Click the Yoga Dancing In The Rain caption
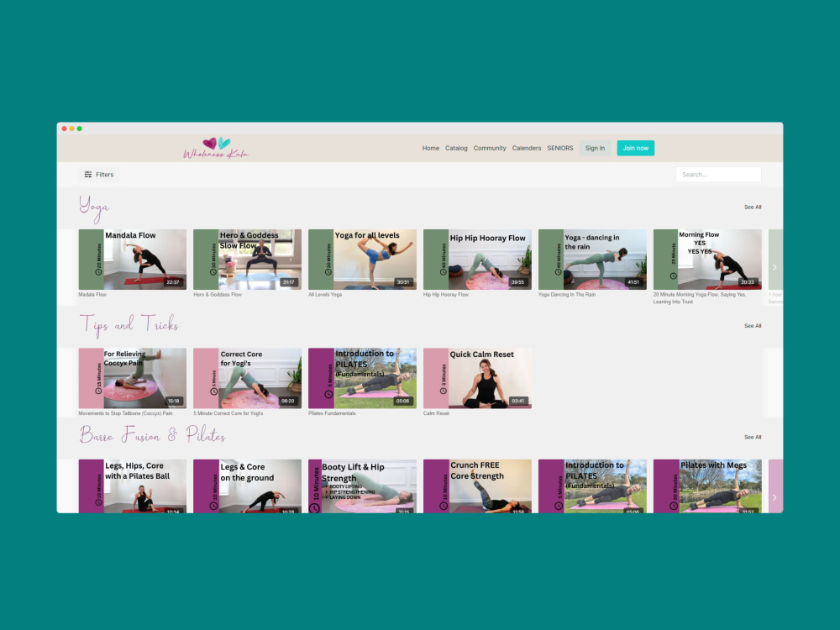The image size is (840, 630). point(567,295)
